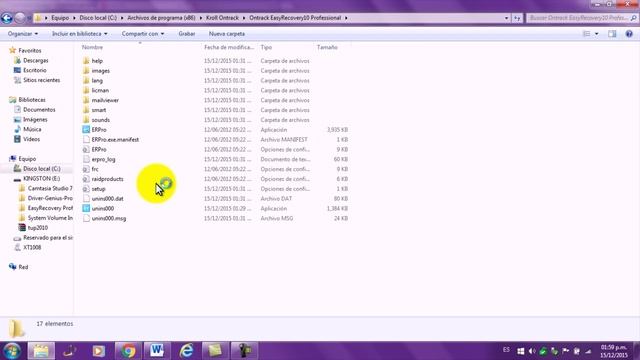640x360 pixels.
Task: Open the Compartir con dropdown
Action: (143, 34)
